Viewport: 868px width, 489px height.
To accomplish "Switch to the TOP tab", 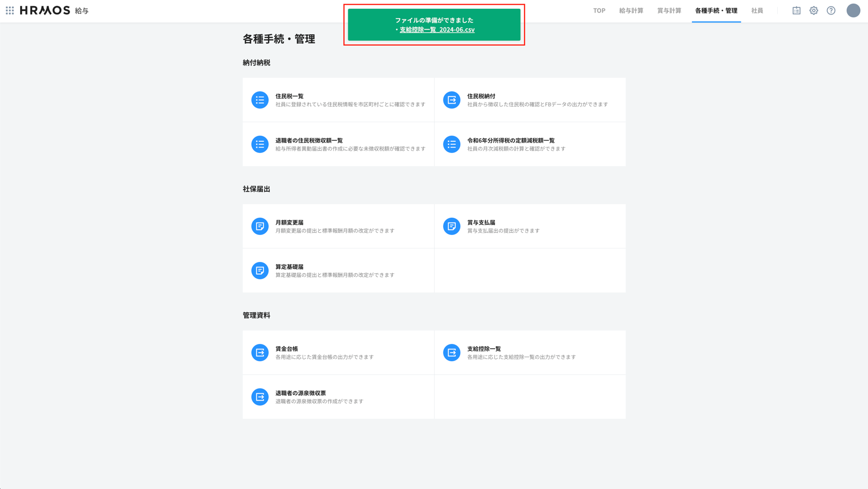I will coord(599,10).
